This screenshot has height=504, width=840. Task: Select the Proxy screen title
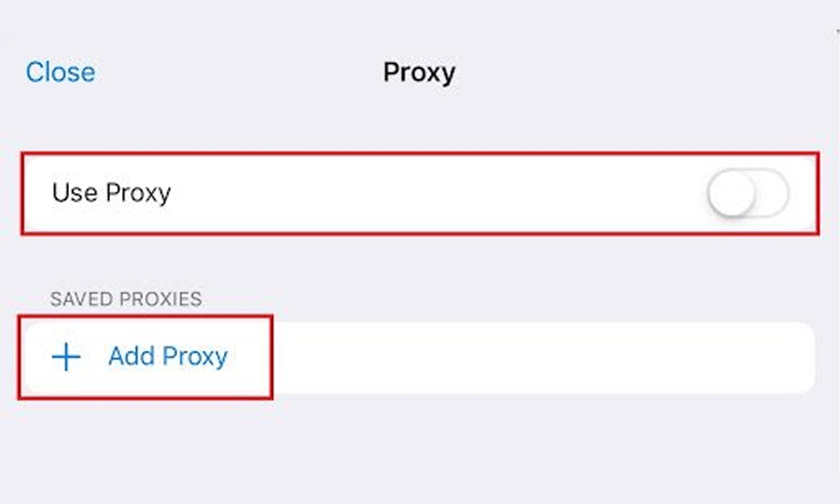coord(419,73)
